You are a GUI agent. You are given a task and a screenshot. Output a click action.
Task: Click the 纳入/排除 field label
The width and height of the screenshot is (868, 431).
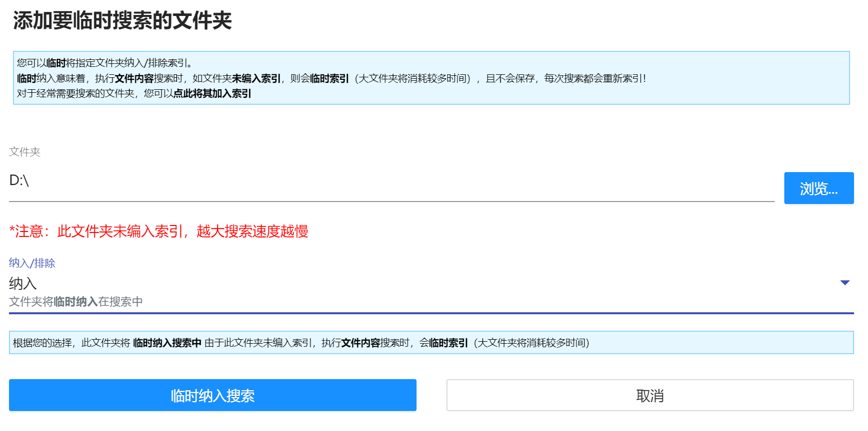pos(32,263)
